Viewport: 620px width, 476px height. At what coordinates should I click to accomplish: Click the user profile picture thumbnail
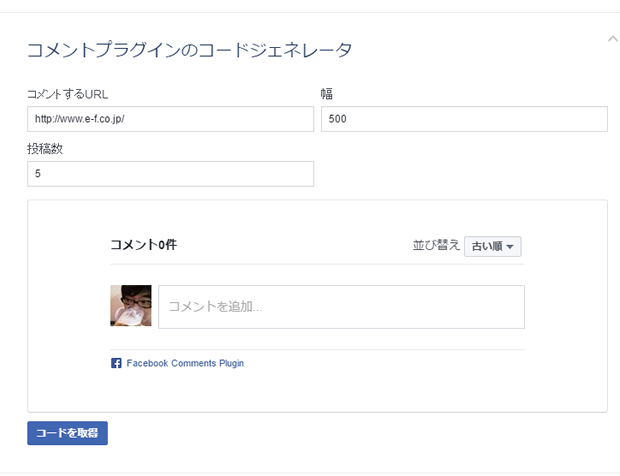click(x=130, y=306)
